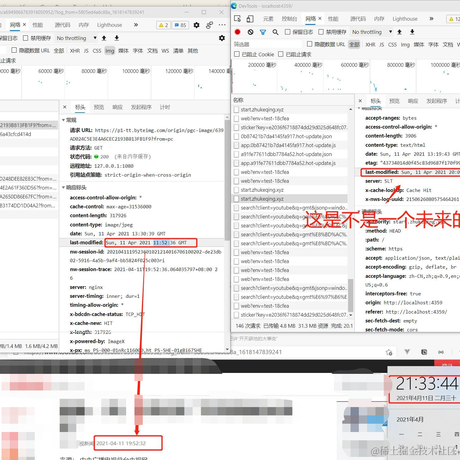Viewport: 460px width, 460px height.
Task: Toggle blue filter funnel in localhost DevTools
Action: [263, 32]
